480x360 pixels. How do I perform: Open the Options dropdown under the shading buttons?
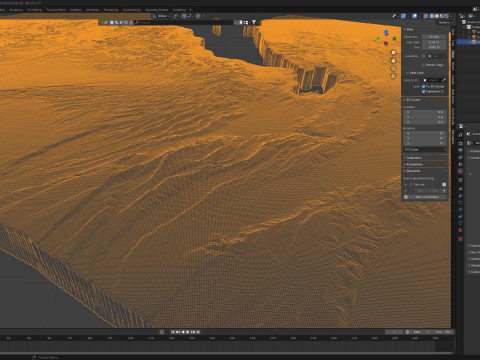click(x=445, y=23)
